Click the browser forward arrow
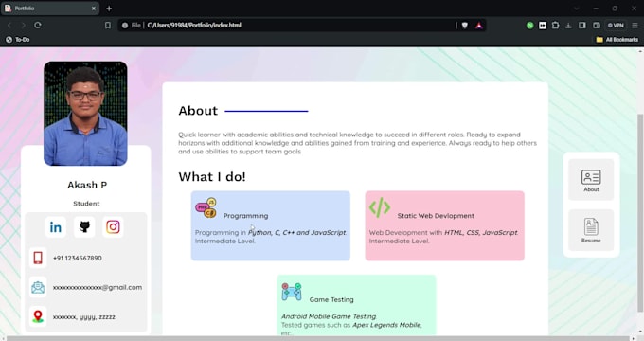This screenshot has width=644, height=341. point(24,25)
